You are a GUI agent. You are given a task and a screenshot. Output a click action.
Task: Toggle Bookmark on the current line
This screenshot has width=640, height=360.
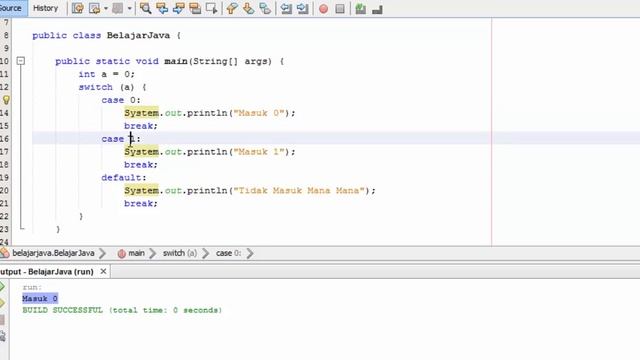(265, 8)
